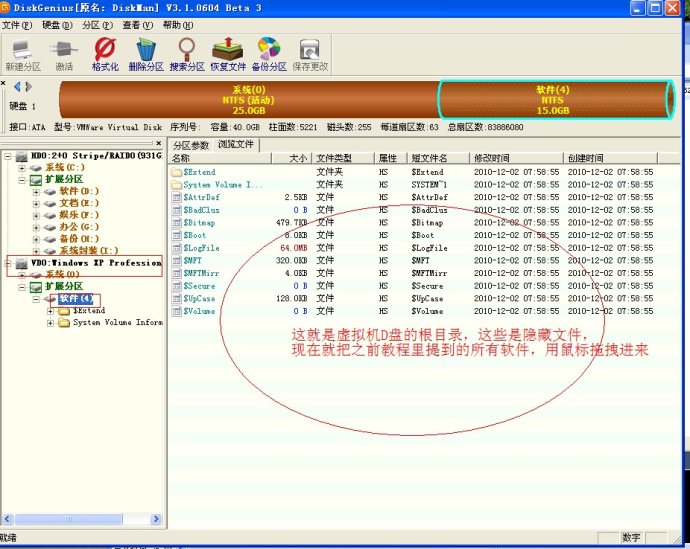Sort by the 创建时间 column header
690x549 pixels.
610,158
